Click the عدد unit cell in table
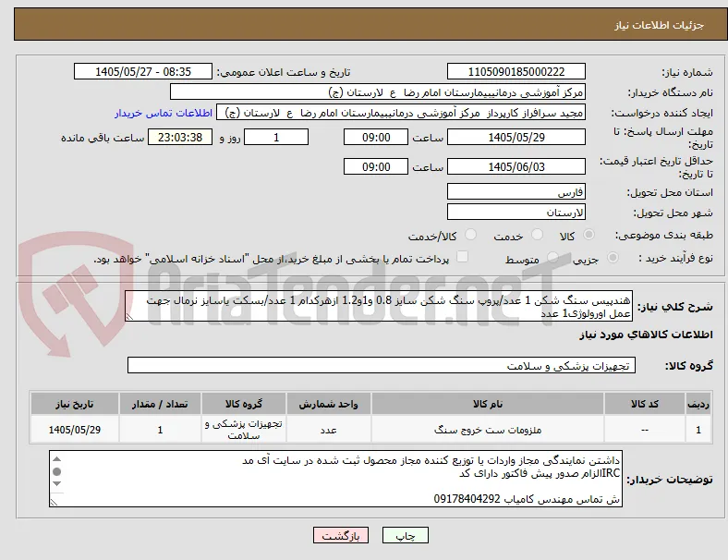 328,430
